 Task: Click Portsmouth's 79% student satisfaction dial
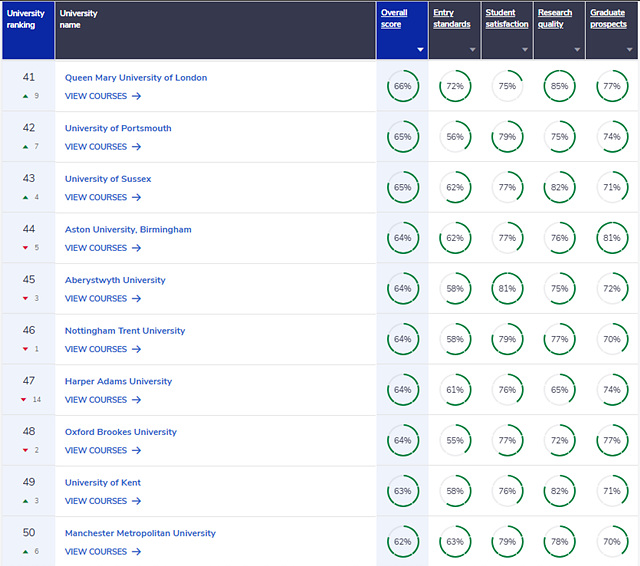507,137
